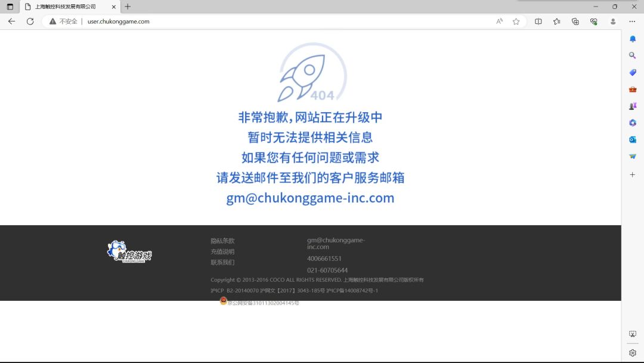Image resolution: width=644 pixels, height=363 pixels.
Task: Open the sidebar Shopping tag icon
Action: (633, 72)
